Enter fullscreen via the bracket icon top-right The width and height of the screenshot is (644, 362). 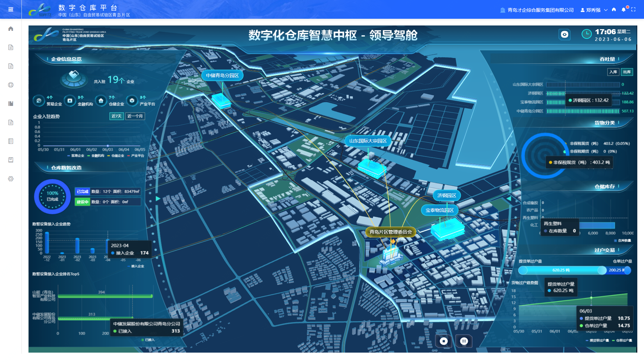pos(634,10)
